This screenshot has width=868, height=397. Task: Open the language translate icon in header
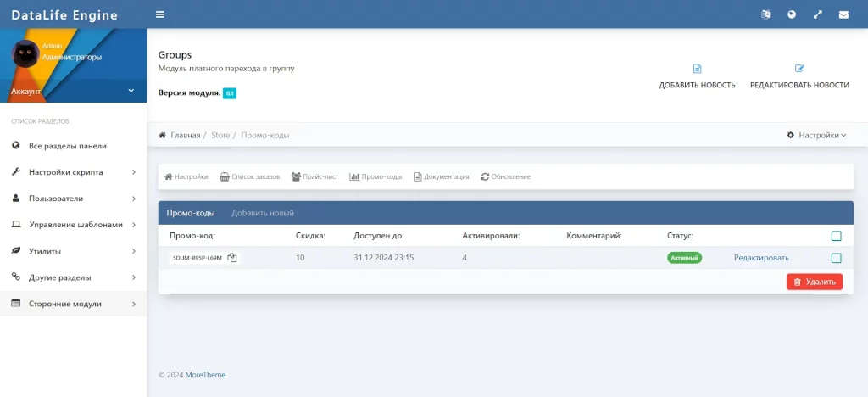tap(765, 14)
